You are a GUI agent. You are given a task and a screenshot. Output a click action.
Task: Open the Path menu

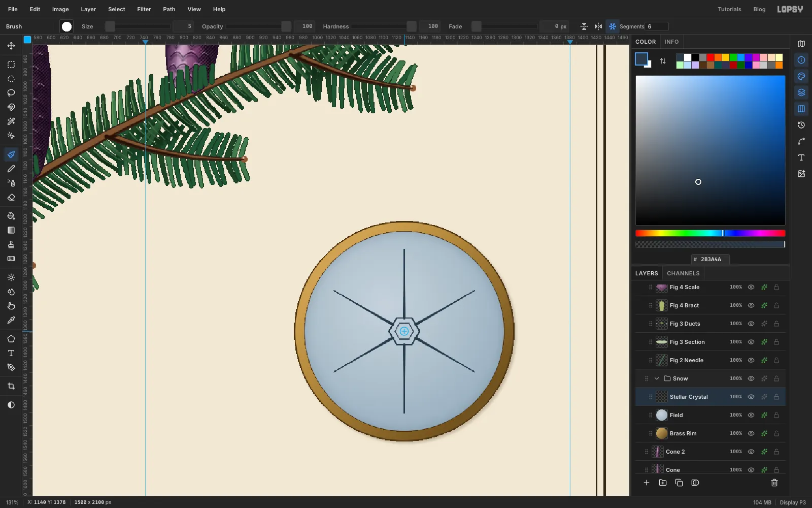(169, 9)
